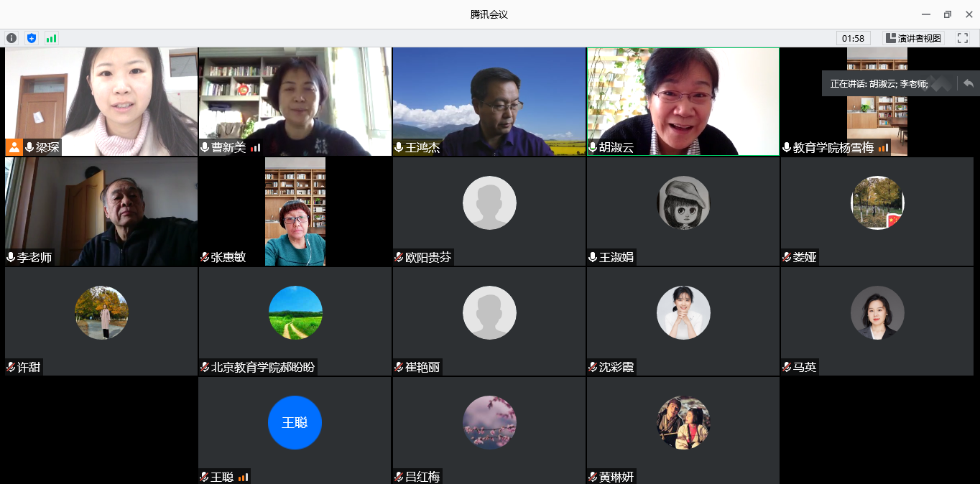The image size is (980, 484).
Task: Click the name label 李老师
Action: [x=34, y=257]
